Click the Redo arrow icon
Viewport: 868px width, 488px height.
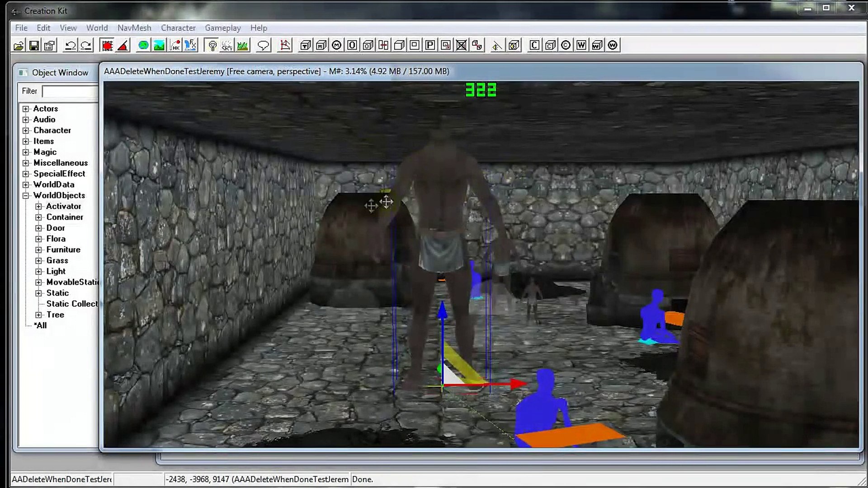point(86,45)
